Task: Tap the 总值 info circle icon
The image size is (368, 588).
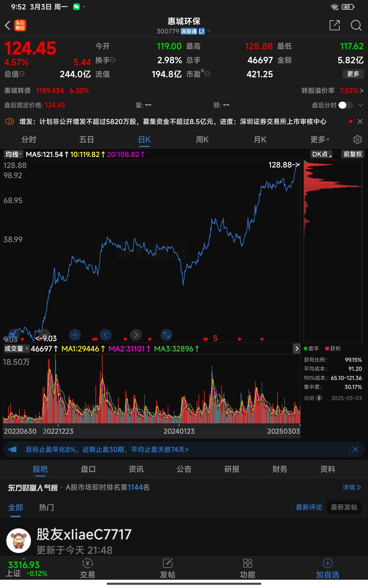Action: (22, 74)
